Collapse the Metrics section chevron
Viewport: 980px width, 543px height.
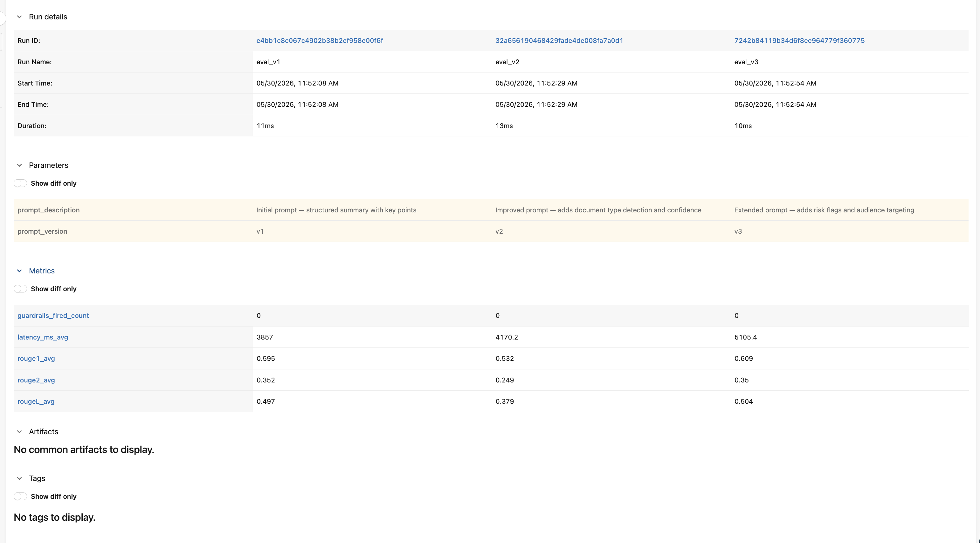(x=19, y=271)
